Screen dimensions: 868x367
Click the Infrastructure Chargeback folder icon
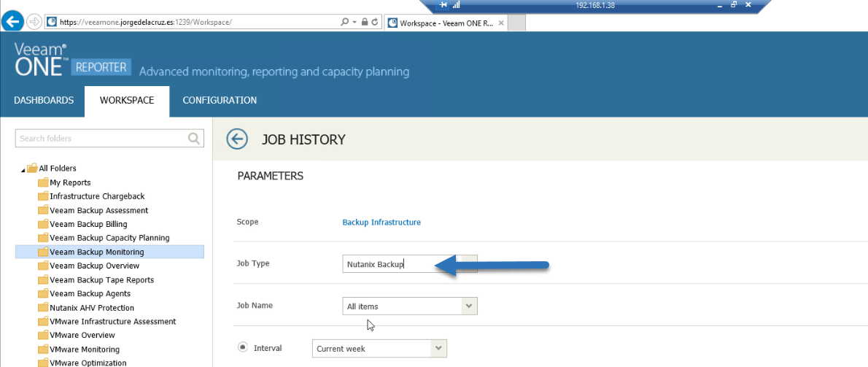click(x=43, y=196)
